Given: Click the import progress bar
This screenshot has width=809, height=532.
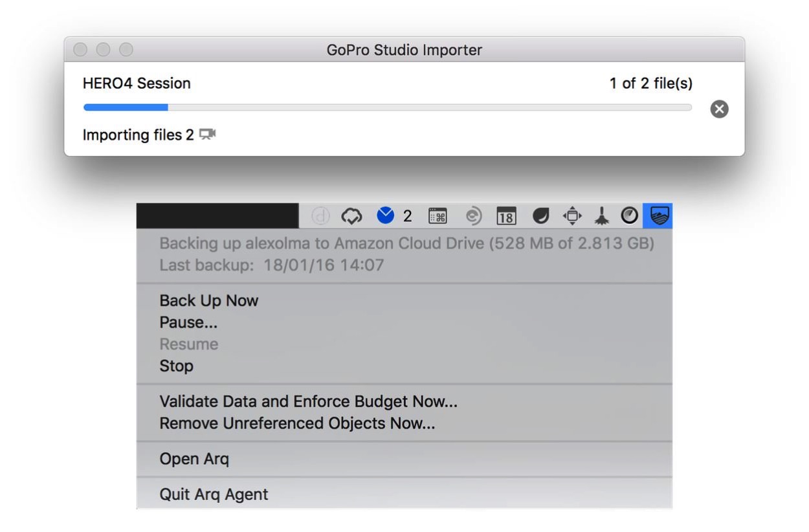Looking at the screenshot, I should tap(388, 107).
